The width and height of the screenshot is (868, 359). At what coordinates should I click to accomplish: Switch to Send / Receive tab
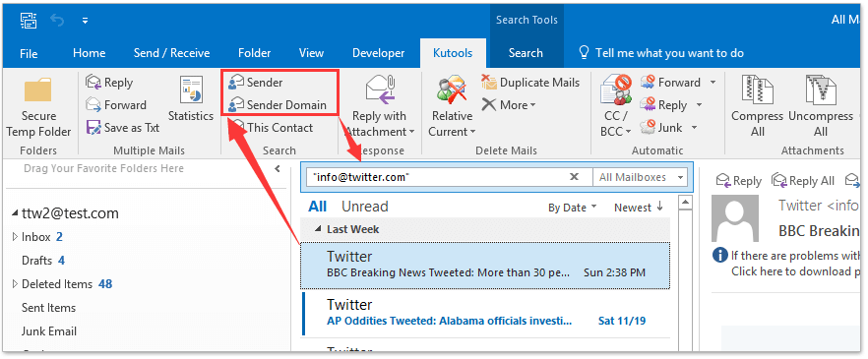click(171, 53)
